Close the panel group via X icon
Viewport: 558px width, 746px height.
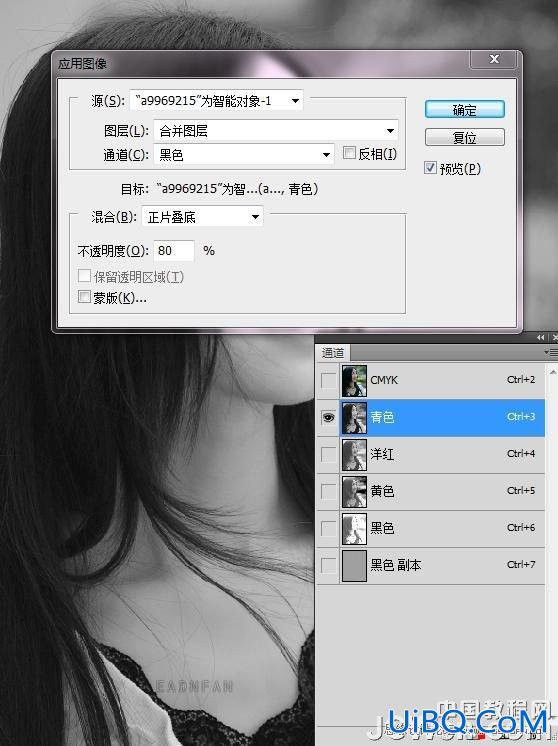(x=554, y=337)
